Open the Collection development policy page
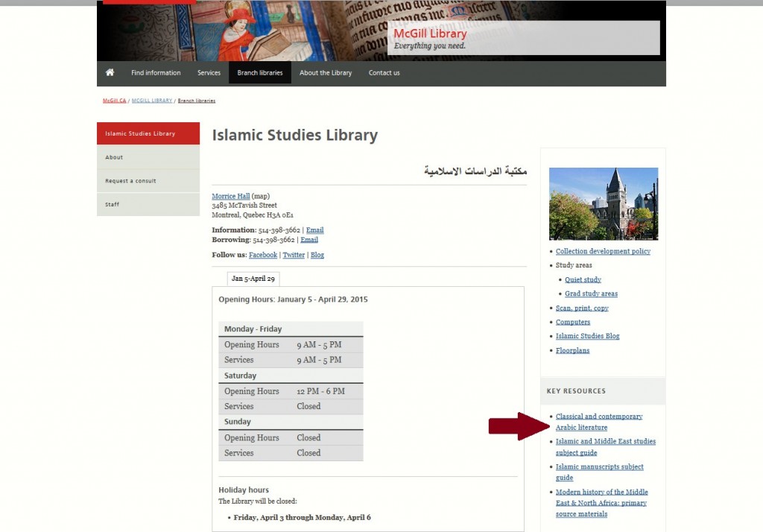 tap(602, 251)
